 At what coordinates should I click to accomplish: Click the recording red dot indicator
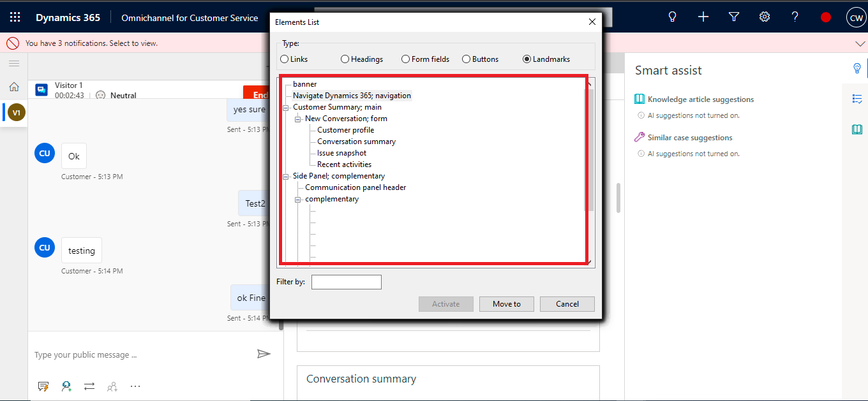pos(826,17)
